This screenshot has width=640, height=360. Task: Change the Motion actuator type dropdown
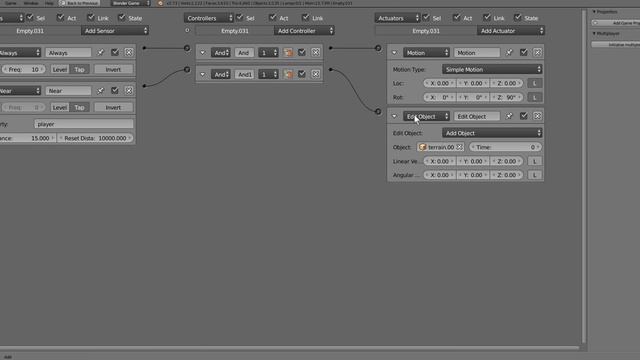[427, 53]
